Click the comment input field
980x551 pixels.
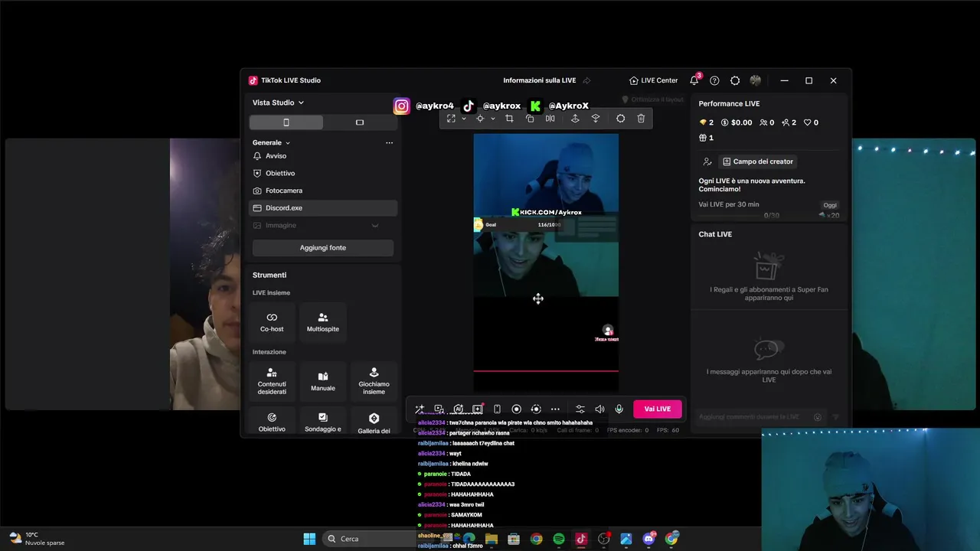(754, 417)
